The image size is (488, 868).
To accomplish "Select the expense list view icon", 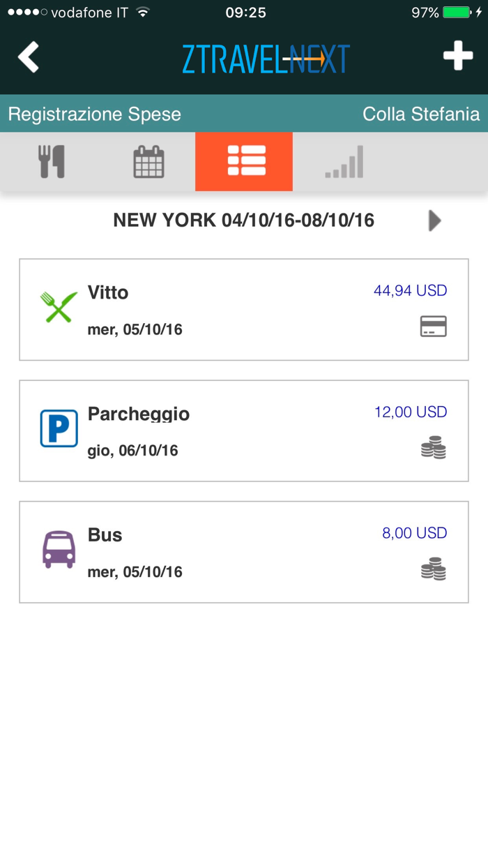I will (x=244, y=161).
